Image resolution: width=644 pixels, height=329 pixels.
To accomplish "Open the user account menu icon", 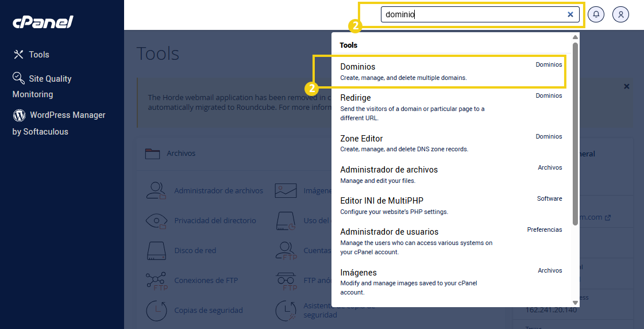I will pos(620,14).
